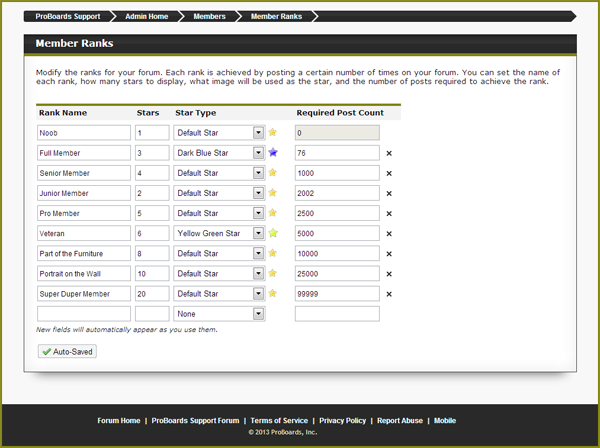Navigate to the Members breadcrumb
The image size is (600, 448).
(209, 16)
